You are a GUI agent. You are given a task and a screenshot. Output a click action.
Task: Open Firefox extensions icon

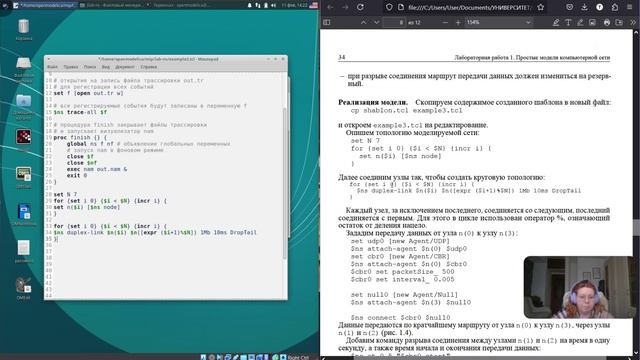pyautogui.click(x=615, y=7)
